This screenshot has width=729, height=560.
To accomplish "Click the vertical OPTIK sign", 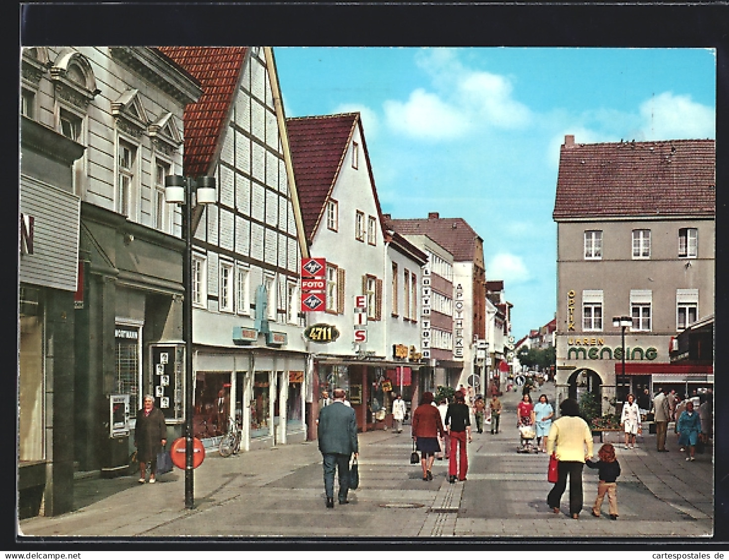I will 571,310.
